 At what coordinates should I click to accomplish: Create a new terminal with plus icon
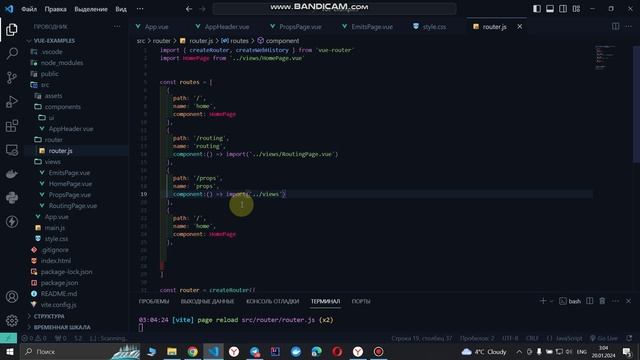click(543, 301)
